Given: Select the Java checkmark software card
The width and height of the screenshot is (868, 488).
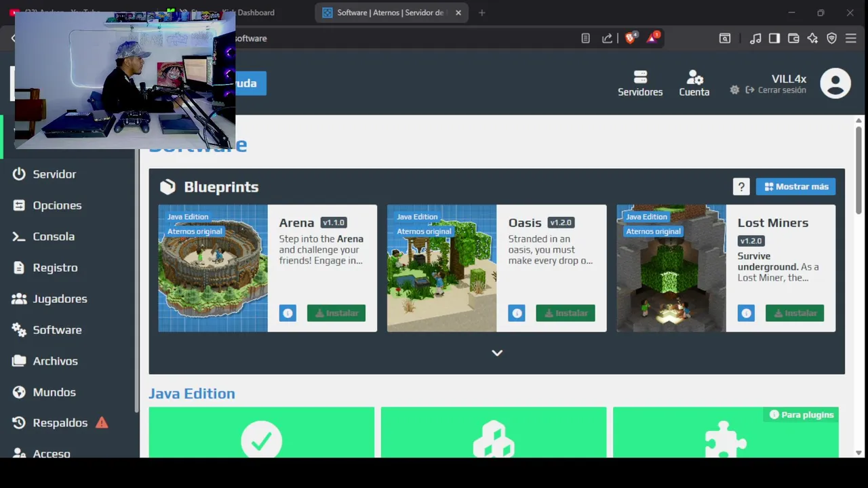Looking at the screenshot, I should [x=262, y=432].
